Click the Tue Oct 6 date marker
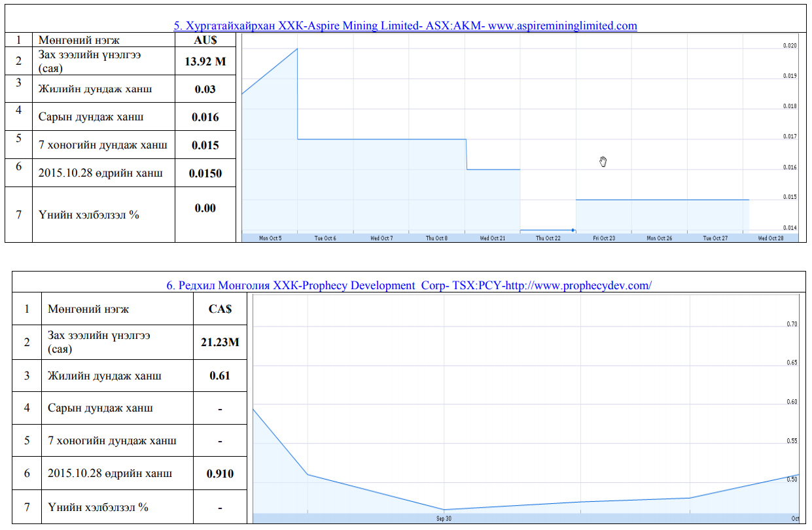Viewport: 812px width, 530px height. click(325, 238)
